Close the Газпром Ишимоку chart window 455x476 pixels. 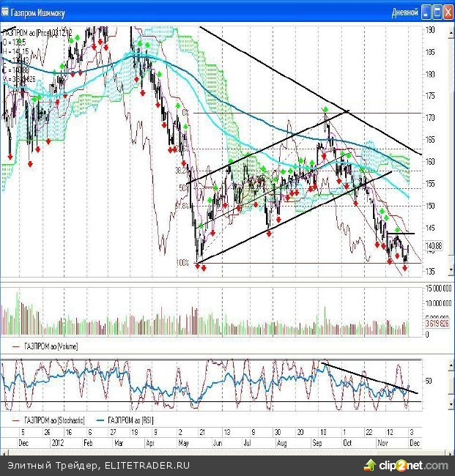[x=448, y=12]
